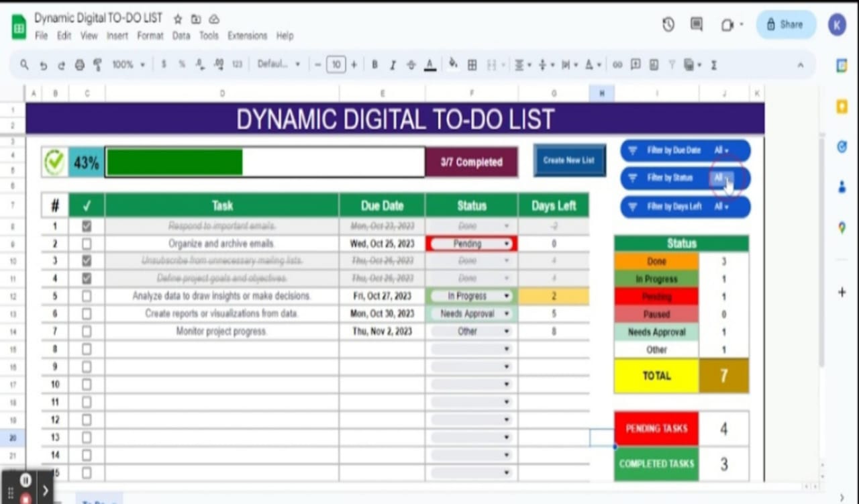
Task: Click the Share button
Action: coord(786,24)
